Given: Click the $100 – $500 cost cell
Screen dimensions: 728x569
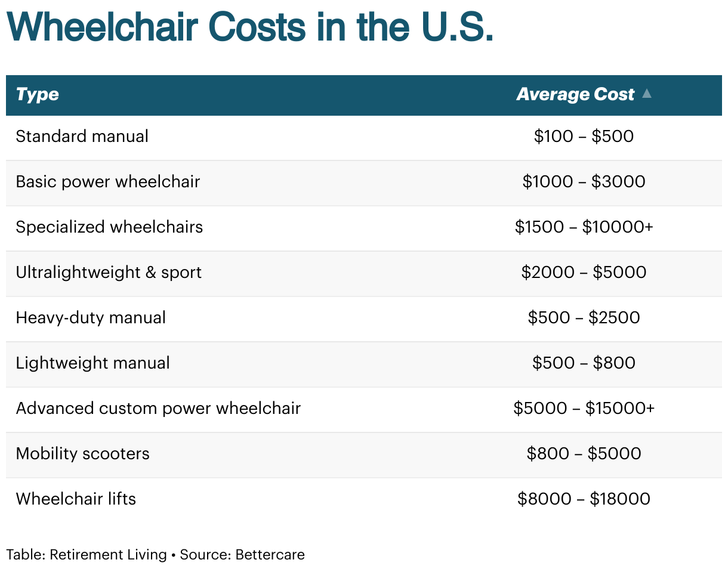Looking at the screenshot, I should click(584, 137).
